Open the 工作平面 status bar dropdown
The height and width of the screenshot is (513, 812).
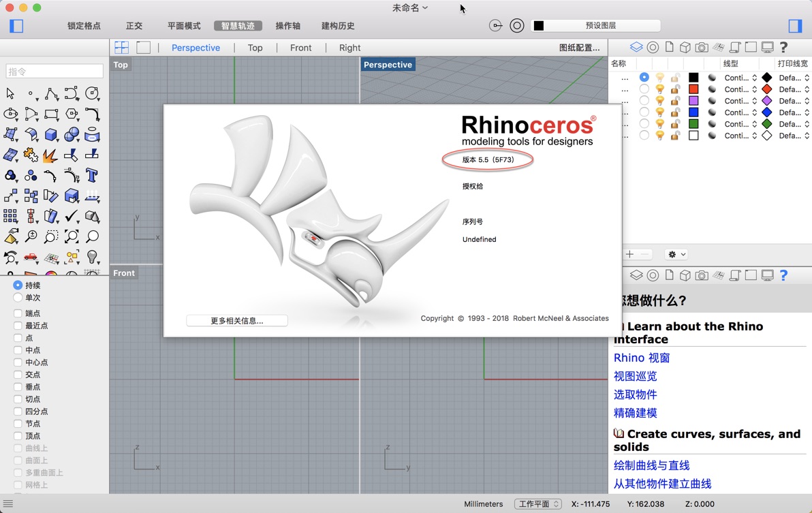(537, 503)
